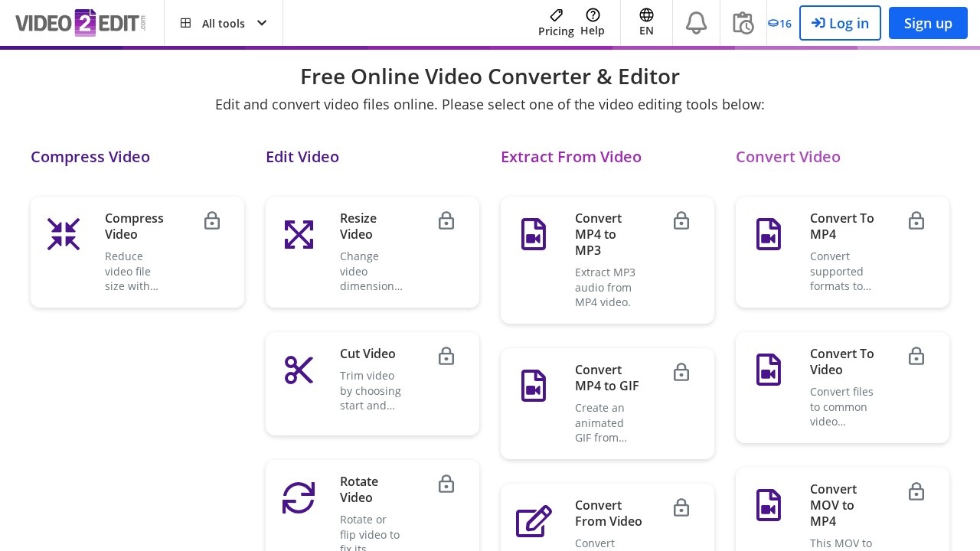Open the task history clipboard icon
Viewport: 980px width, 551px height.
[743, 23]
